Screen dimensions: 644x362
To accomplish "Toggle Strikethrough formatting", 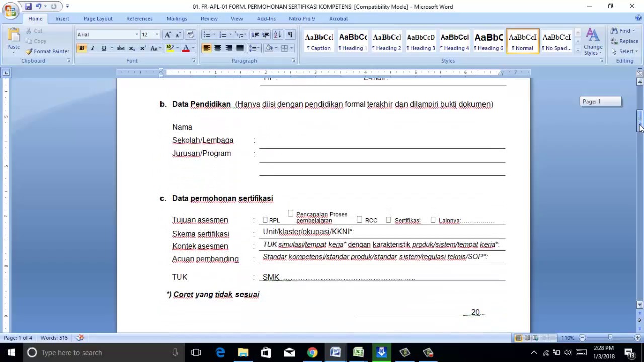I will 121,48.
